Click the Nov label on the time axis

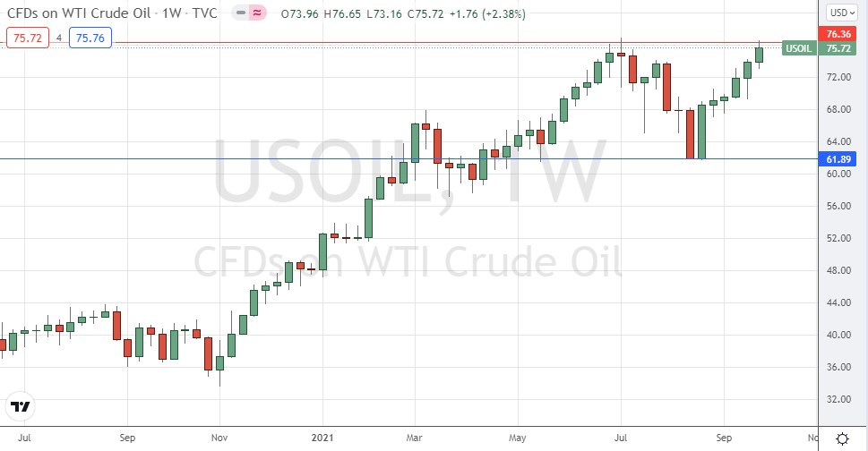(x=219, y=438)
